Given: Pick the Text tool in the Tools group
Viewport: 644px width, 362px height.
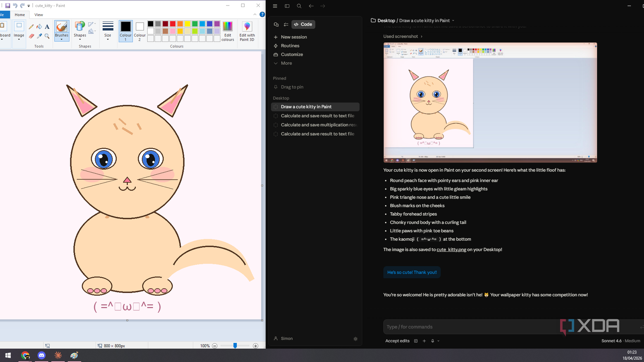Looking at the screenshot, I should coord(47,27).
